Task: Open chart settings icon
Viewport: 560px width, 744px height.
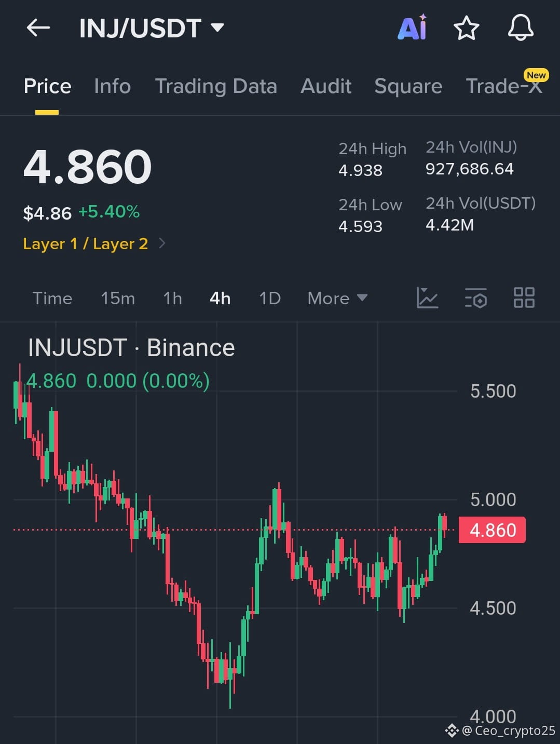Action: pos(475,298)
